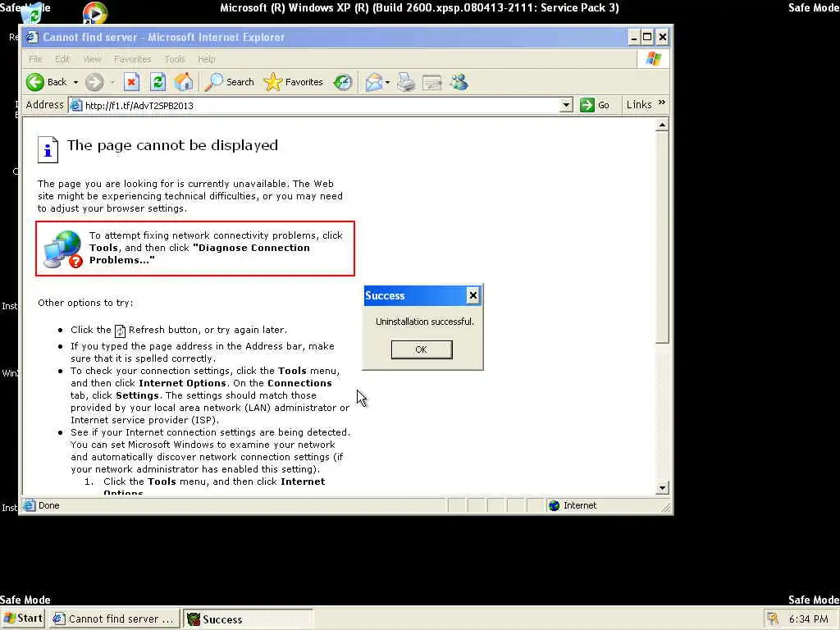Image resolution: width=840 pixels, height=630 pixels.
Task: Click the window resize grip in status bar
Action: (x=666, y=507)
